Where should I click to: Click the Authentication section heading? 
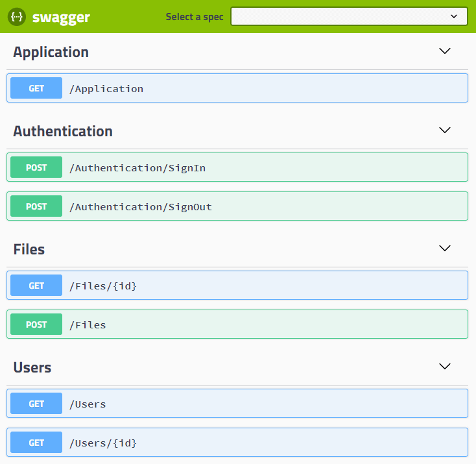pyautogui.click(x=63, y=131)
